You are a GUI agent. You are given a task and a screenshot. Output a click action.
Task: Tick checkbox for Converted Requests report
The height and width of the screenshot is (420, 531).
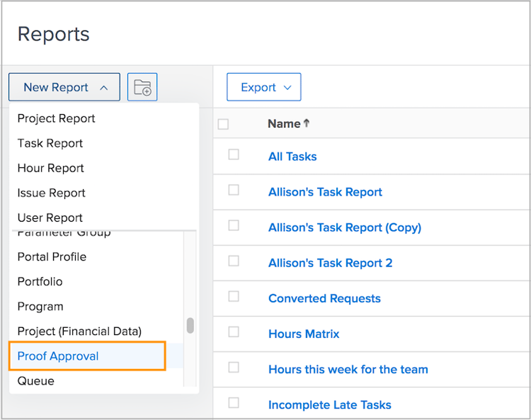(234, 296)
